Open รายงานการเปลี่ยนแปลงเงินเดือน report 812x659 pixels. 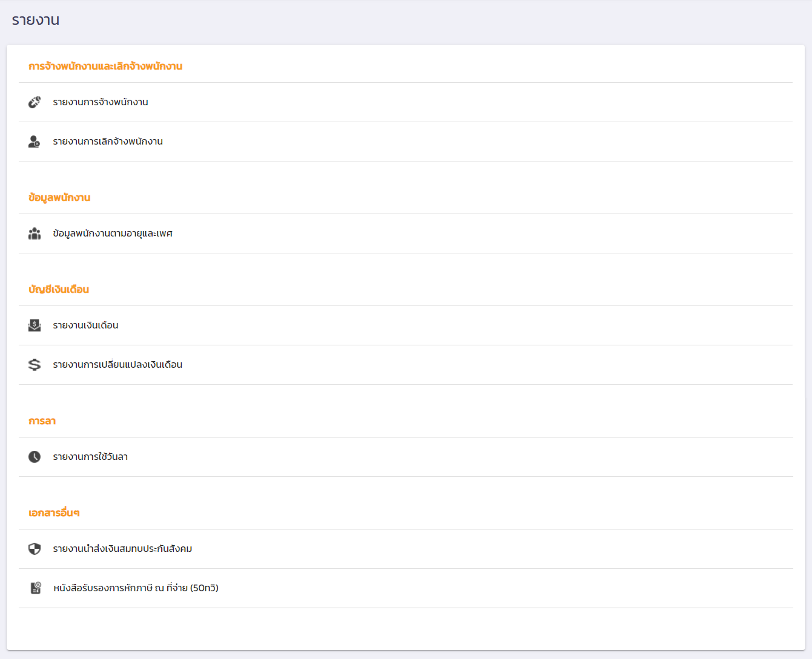click(117, 364)
